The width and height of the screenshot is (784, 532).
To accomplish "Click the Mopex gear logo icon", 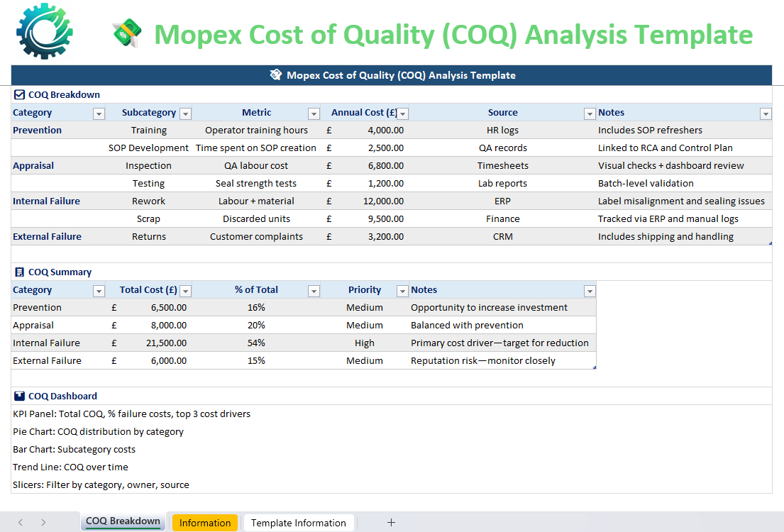I will coord(44,31).
